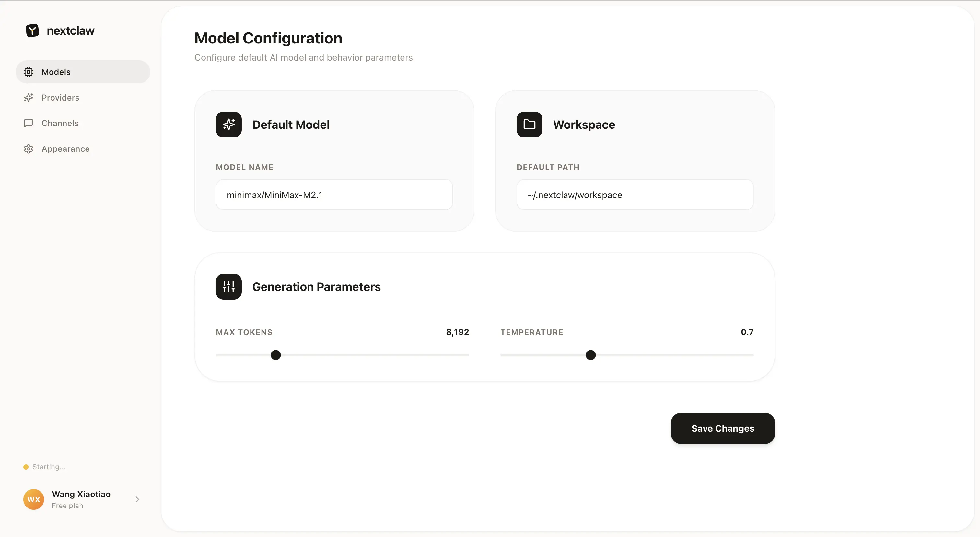The height and width of the screenshot is (537, 980).
Task: Open the Wang Xiaotiao account menu
Action: tap(81, 495)
